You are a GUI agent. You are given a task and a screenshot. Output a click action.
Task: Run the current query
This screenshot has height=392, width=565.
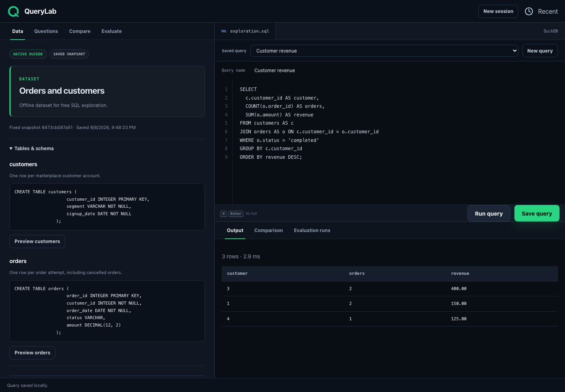pyautogui.click(x=489, y=214)
